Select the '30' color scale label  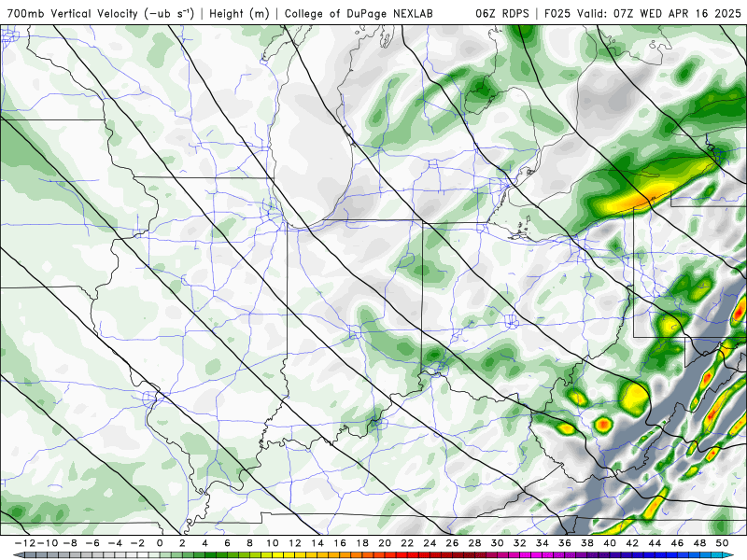click(x=498, y=543)
